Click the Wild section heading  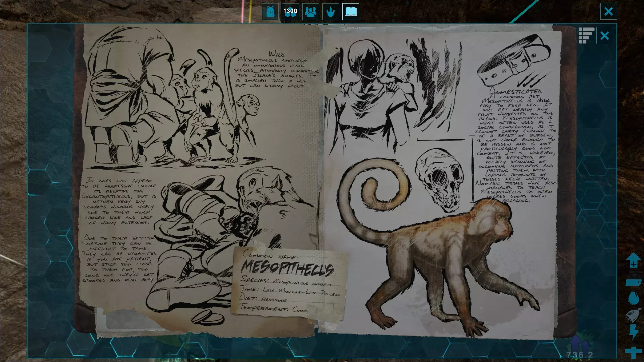277,54
